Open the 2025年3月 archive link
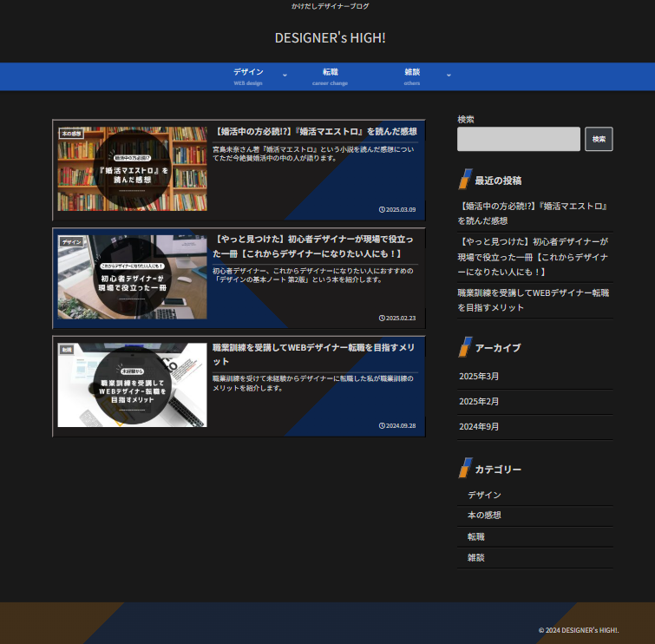Image resolution: width=655 pixels, height=644 pixels. point(479,377)
